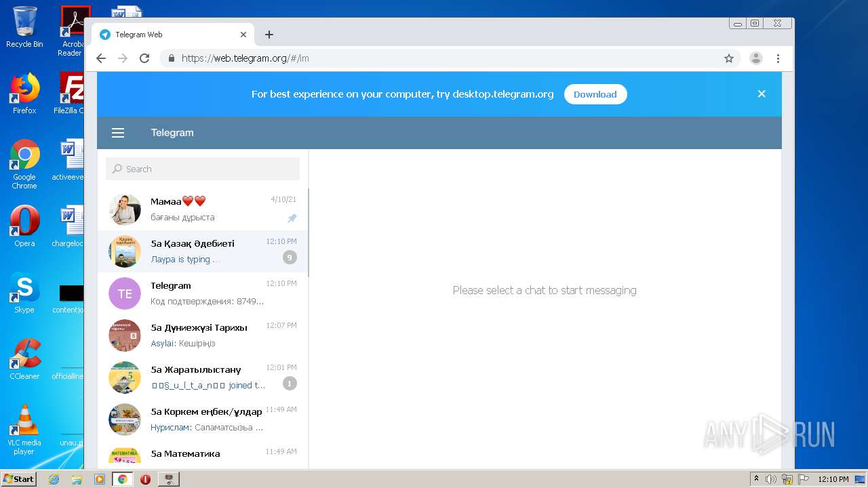Click the 5а Қазақ Әдебиеті group avatar
The height and width of the screenshot is (488, 868).
pyautogui.click(x=125, y=251)
